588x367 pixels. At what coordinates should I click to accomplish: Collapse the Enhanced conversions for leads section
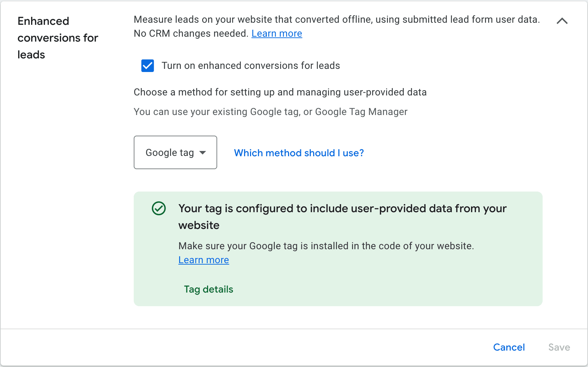(562, 21)
